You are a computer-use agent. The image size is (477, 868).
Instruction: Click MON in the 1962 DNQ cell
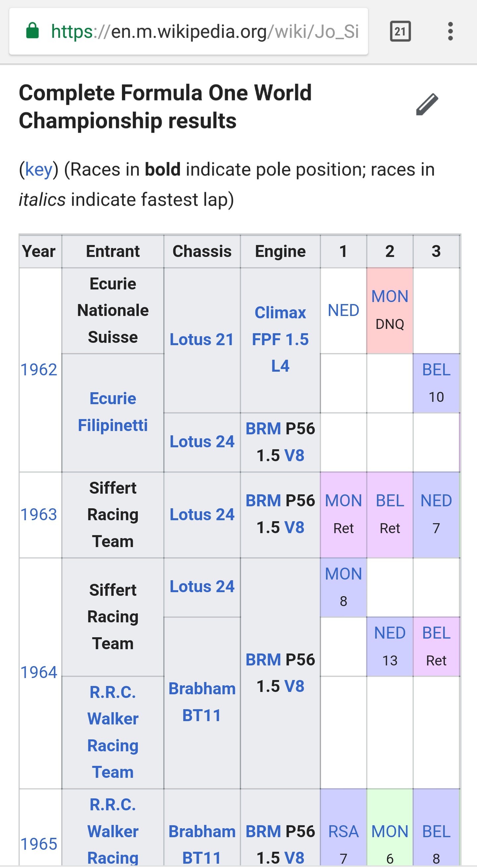[390, 296]
